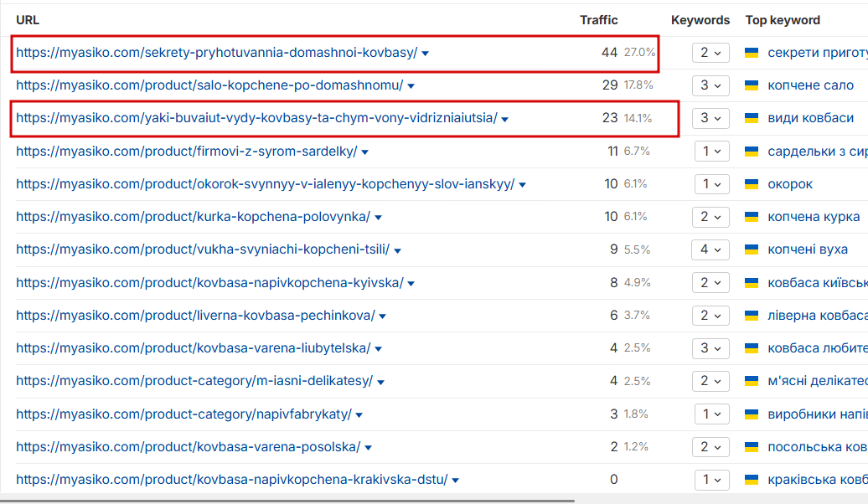Viewport: 868px width, 504px height.
Task: Open keywords dropdown for kovbasa-napivkopchena-kyivska row
Action: point(710,282)
